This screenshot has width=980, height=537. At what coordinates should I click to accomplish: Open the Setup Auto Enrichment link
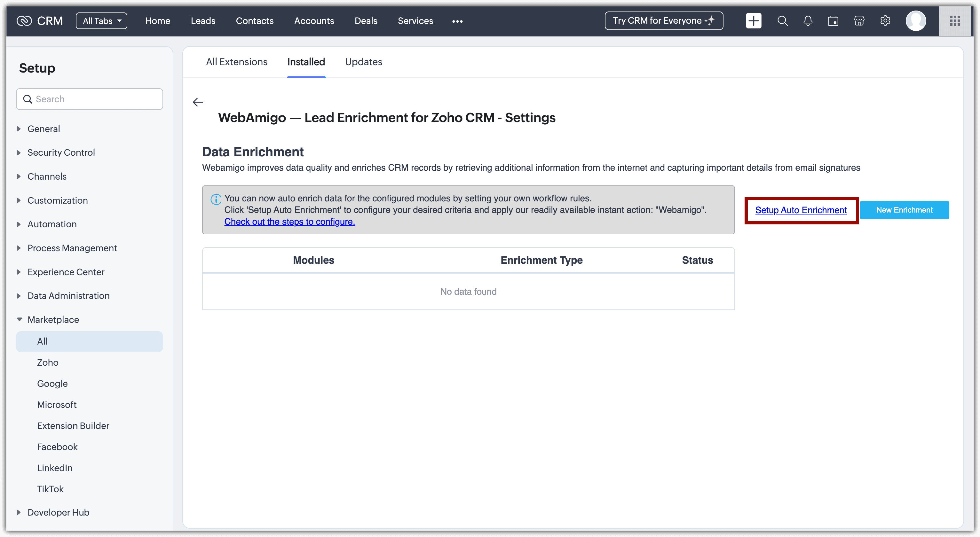coord(801,210)
